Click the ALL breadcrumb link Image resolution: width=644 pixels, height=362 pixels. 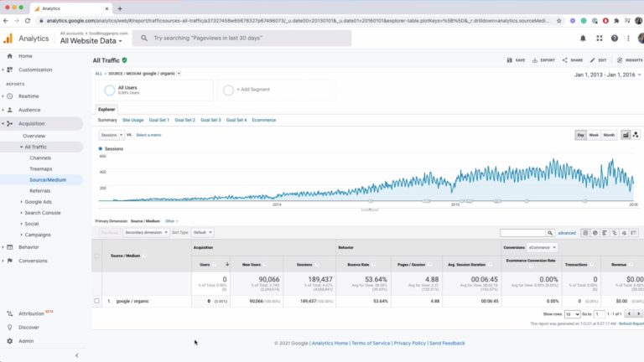(99, 74)
